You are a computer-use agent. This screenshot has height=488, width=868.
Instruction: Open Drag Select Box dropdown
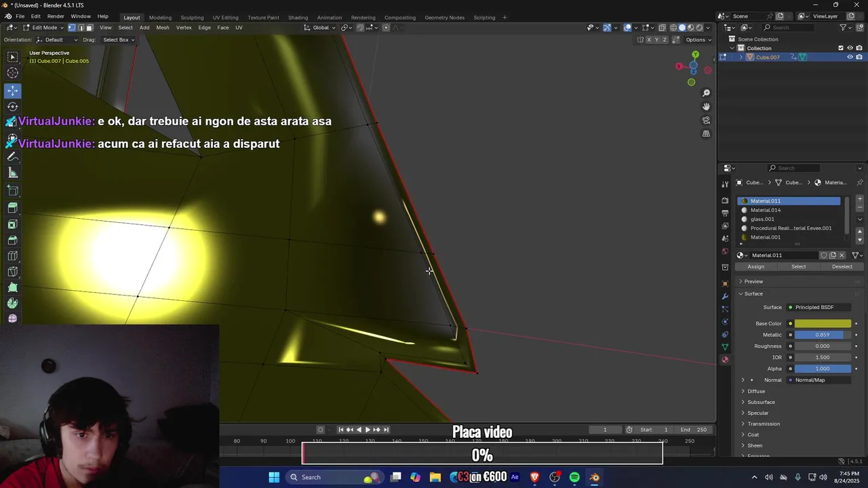tap(118, 40)
